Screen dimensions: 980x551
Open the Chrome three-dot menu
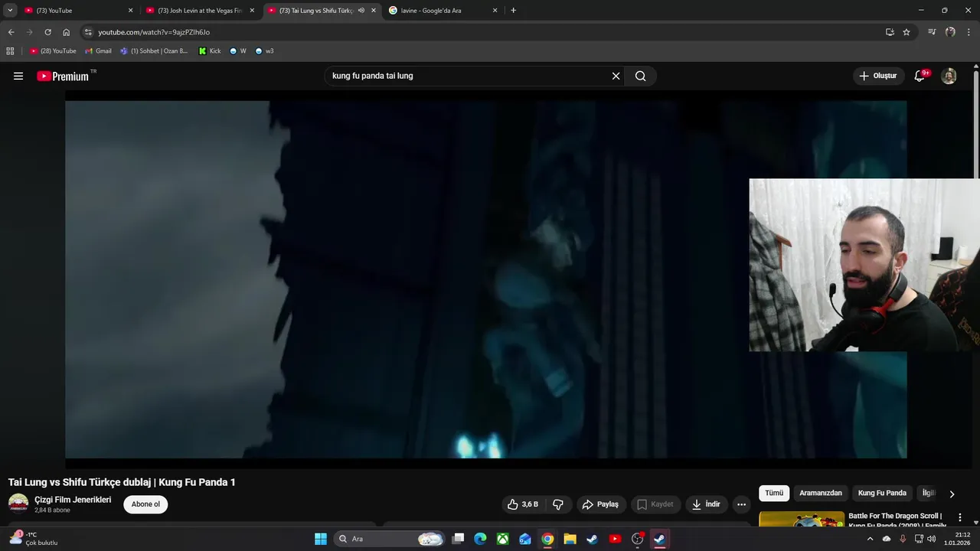click(x=969, y=32)
